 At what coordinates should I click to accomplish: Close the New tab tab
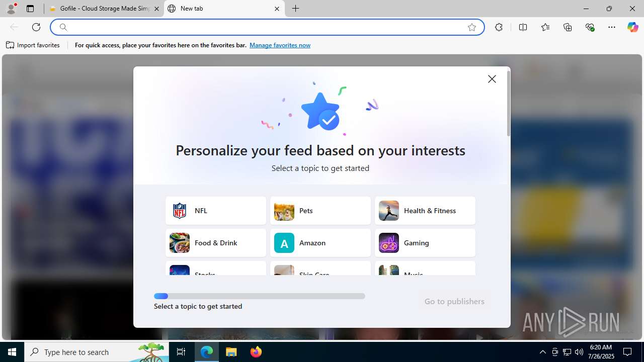(x=277, y=9)
